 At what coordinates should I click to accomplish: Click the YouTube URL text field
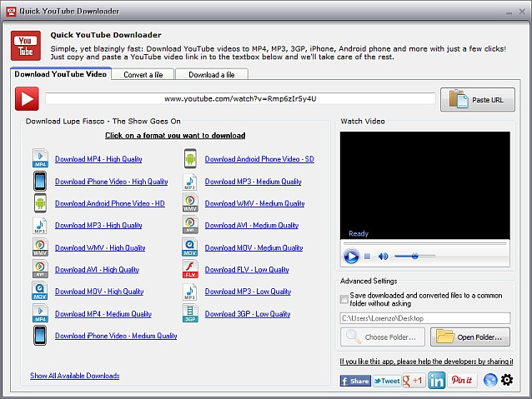[x=240, y=98]
